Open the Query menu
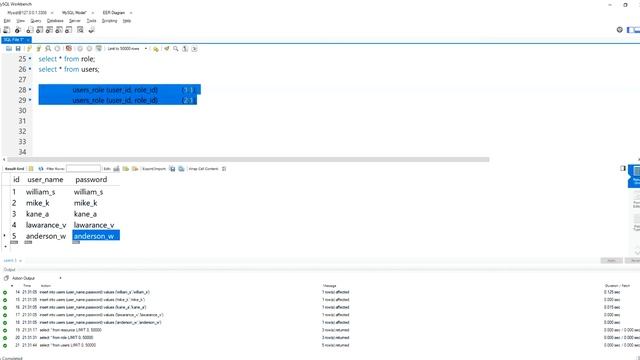The height and width of the screenshot is (360, 640). (x=36, y=20)
